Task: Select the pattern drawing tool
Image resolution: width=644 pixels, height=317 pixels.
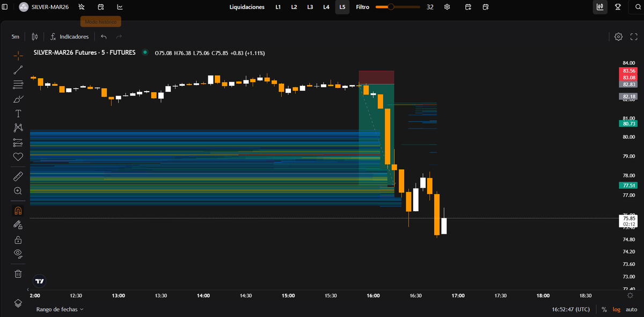Action: coord(18,128)
